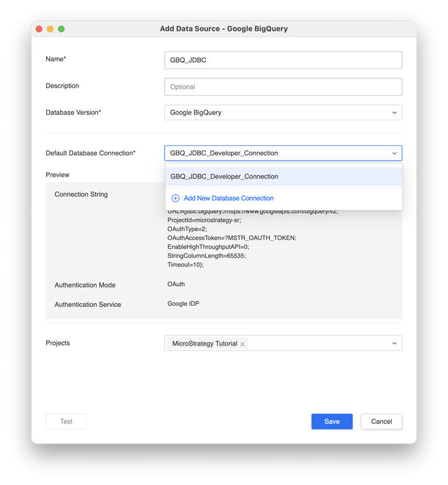Click the Google IDP authentication service value
The height and width of the screenshot is (485, 448).
point(183,304)
